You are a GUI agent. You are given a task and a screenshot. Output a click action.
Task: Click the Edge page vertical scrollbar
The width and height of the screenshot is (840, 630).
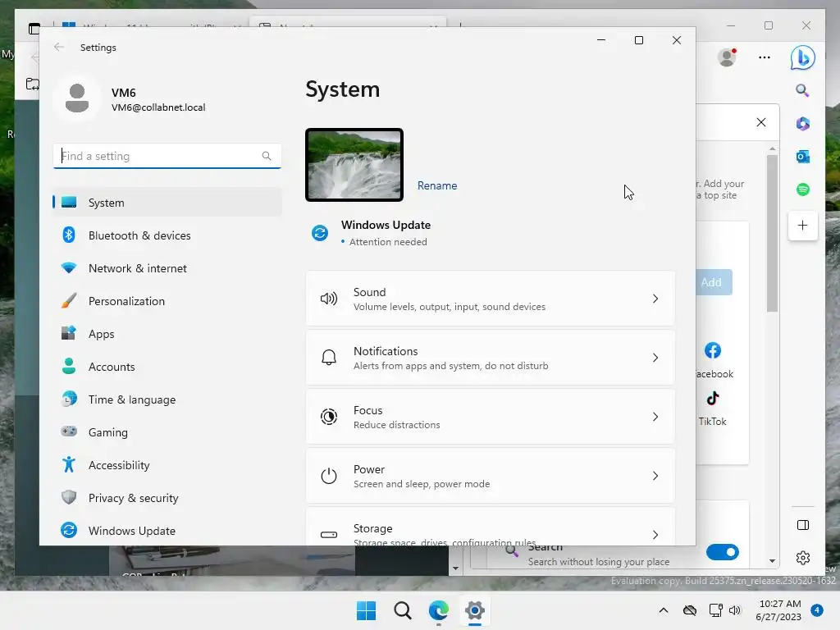pos(772,233)
